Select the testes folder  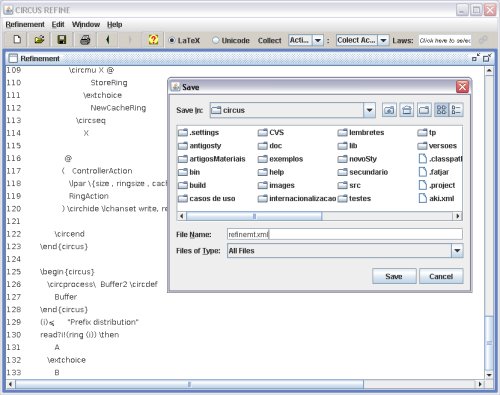354,198
